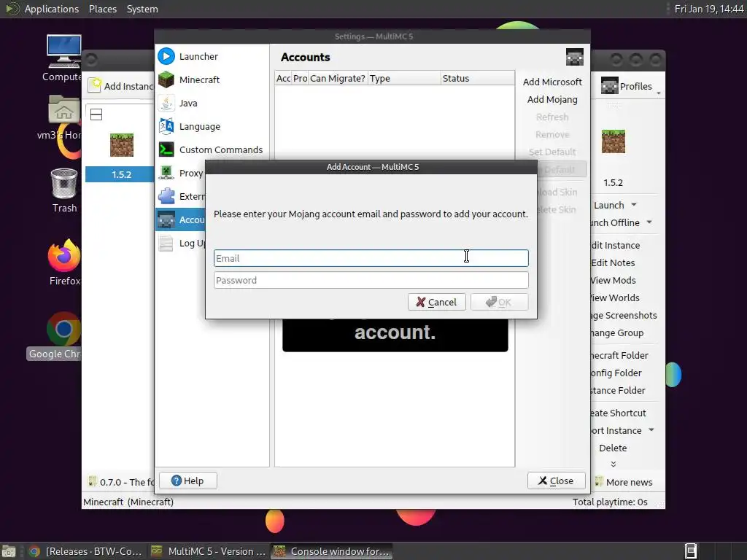Viewport: 747px width, 560px height.
Task: Click the news icon beside More news
Action: pos(599,481)
